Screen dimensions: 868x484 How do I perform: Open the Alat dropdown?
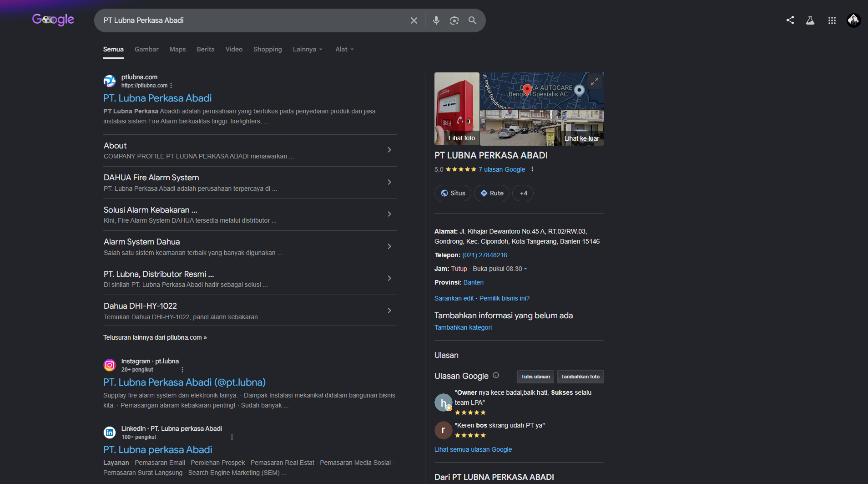pyautogui.click(x=344, y=49)
